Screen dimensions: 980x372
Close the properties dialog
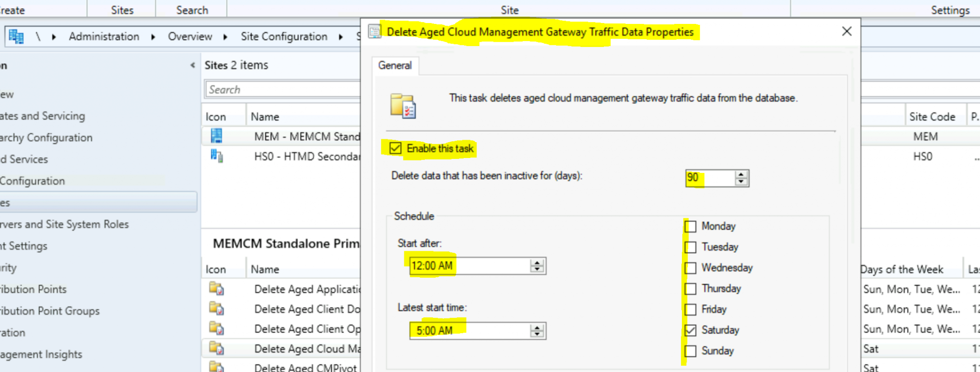[x=846, y=31]
